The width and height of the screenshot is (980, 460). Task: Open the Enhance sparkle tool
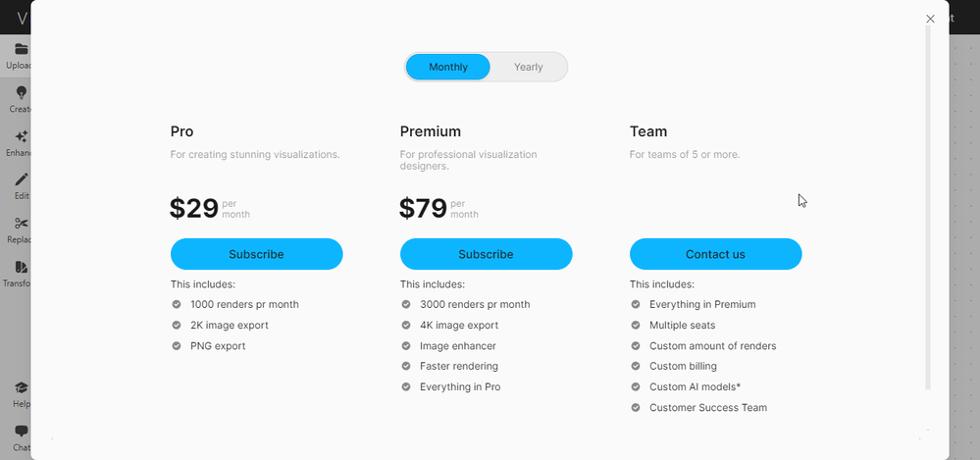[21, 137]
